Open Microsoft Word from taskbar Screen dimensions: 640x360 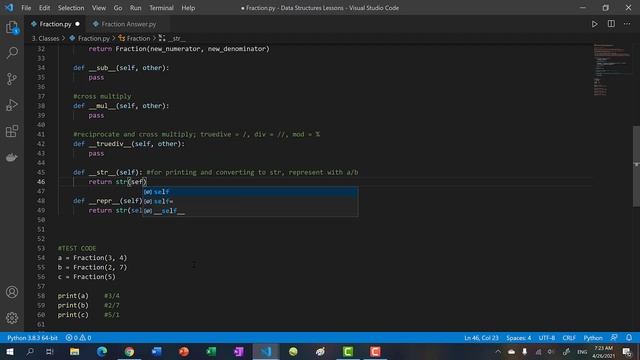156,351
